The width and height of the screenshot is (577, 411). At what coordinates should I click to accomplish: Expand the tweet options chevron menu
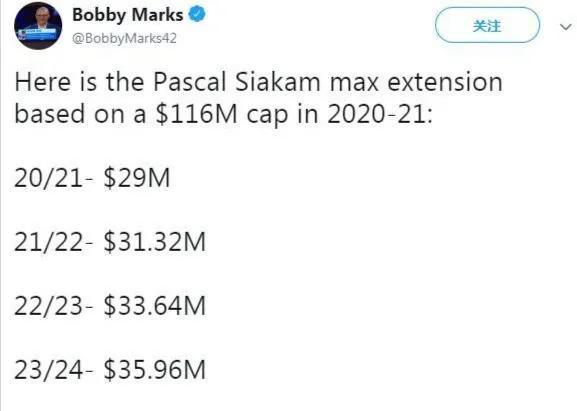pyautogui.click(x=565, y=26)
